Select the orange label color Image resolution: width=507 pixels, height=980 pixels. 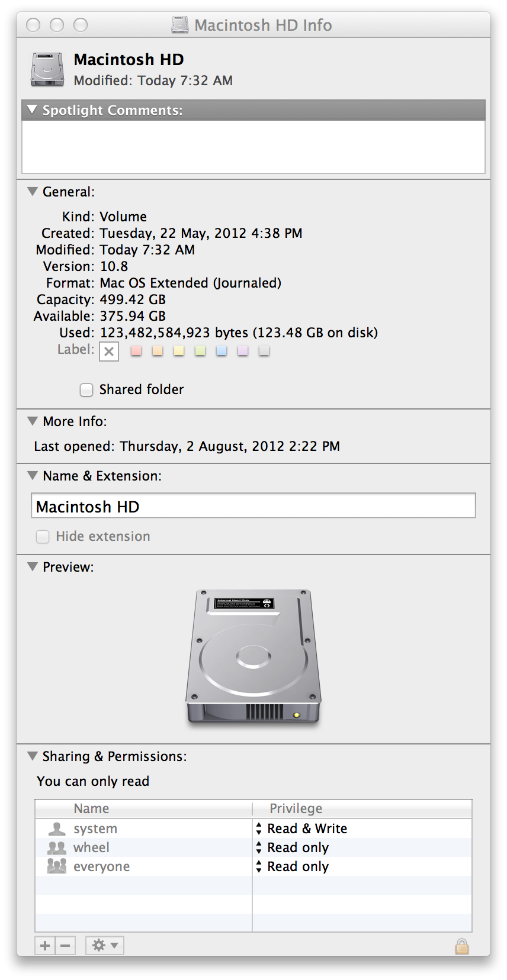158,350
